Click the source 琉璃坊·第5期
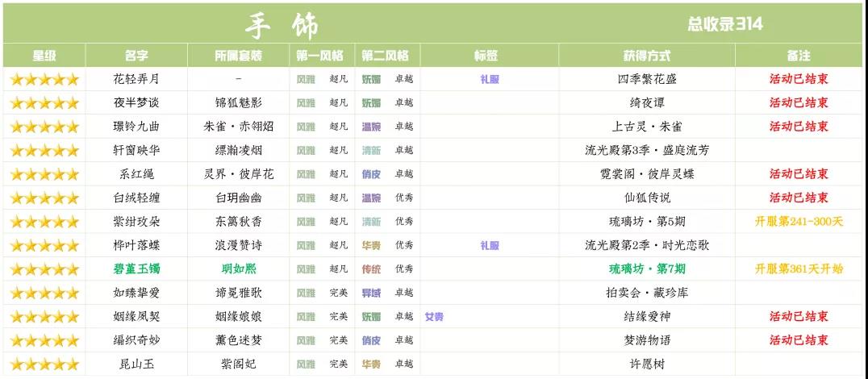Image resolution: width=868 pixels, height=379 pixels. click(647, 222)
